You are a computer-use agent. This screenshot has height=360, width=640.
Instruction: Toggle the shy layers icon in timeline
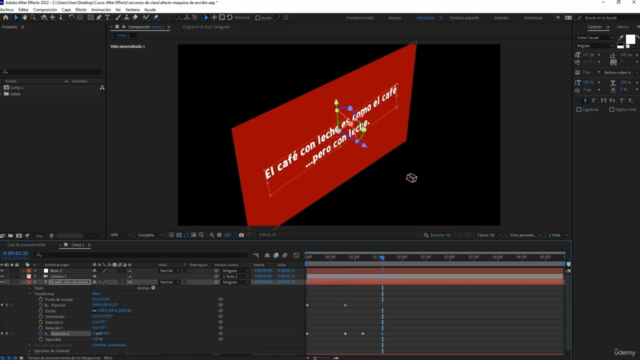click(267, 255)
